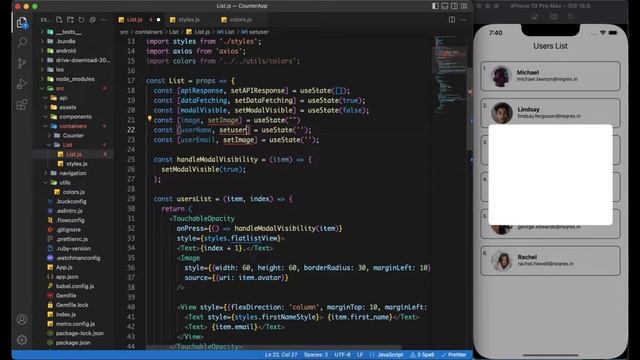Collapse all folders in the explorer
The width and height of the screenshot is (640, 360).
pos(93,20)
